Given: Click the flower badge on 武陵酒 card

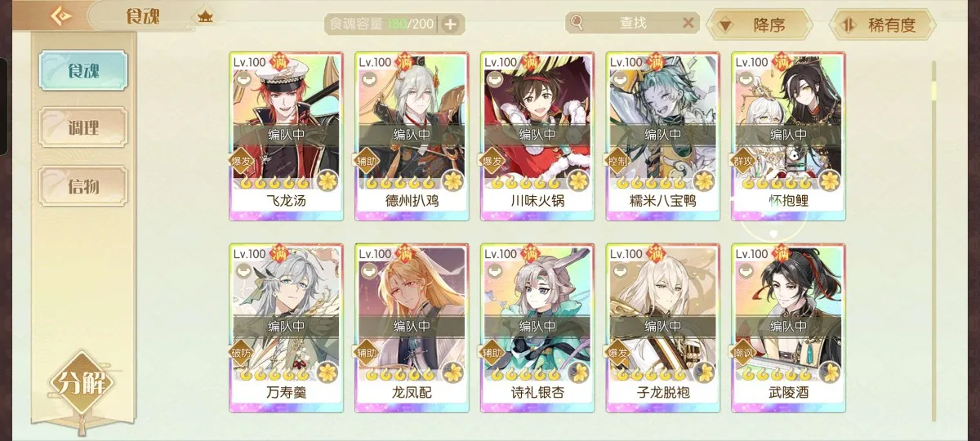Looking at the screenshot, I should pyautogui.click(x=831, y=372).
